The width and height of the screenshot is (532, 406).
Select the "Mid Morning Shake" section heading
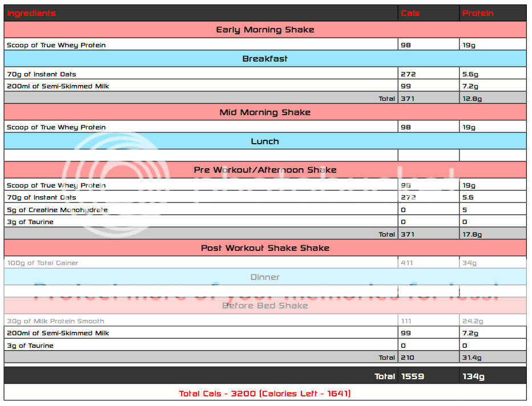pyautogui.click(x=265, y=112)
